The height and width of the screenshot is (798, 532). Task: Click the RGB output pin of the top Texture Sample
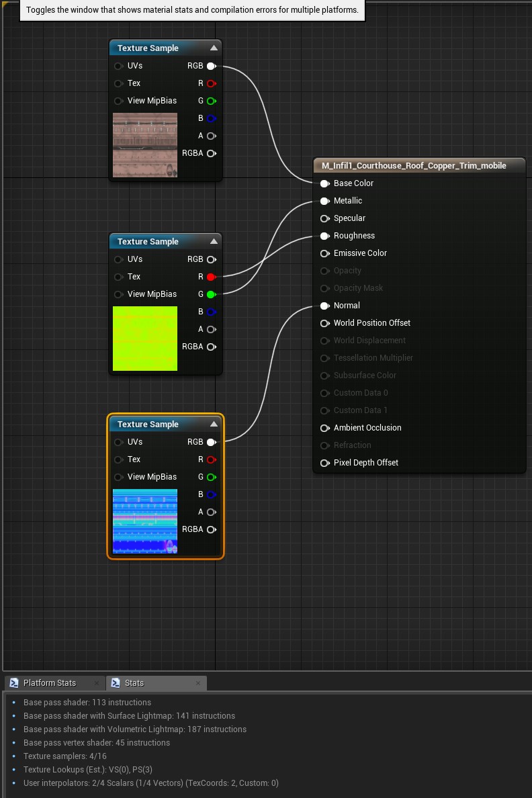211,66
